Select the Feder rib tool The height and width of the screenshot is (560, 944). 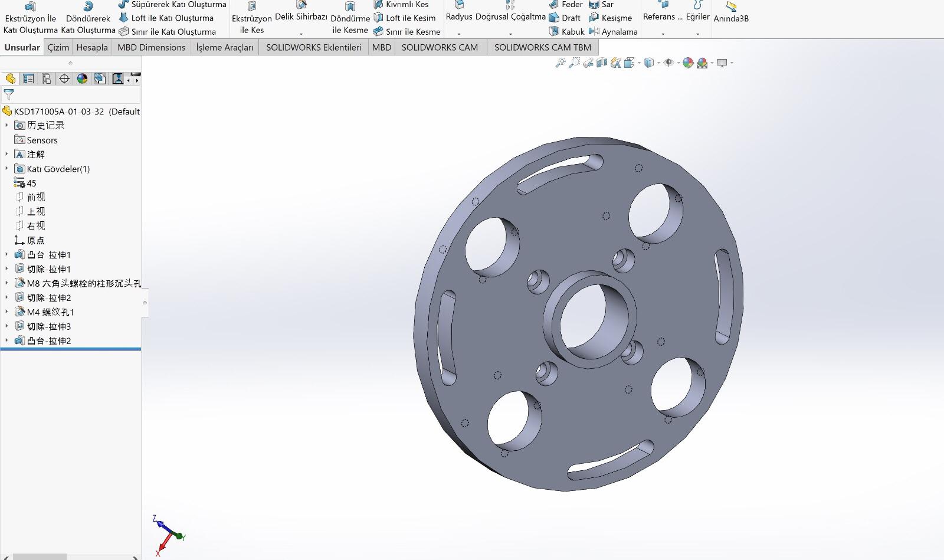tap(566, 5)
